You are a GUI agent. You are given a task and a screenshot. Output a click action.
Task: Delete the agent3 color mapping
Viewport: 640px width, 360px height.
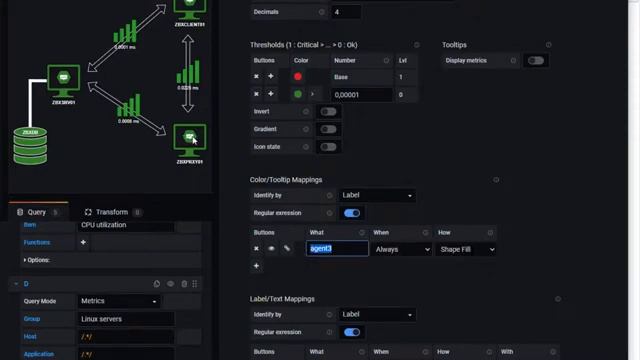[256, 249]
